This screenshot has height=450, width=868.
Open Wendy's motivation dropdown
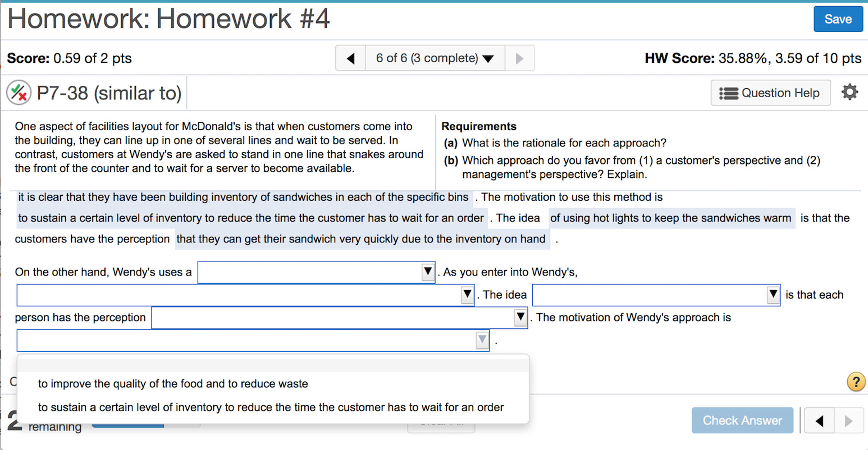[x=253, y=341]
